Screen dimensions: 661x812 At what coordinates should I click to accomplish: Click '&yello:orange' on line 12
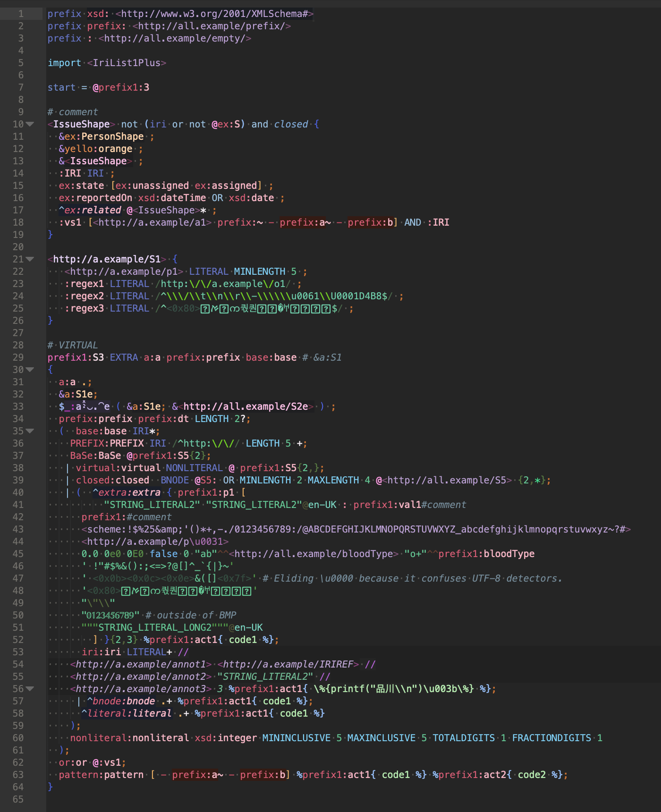95,149
